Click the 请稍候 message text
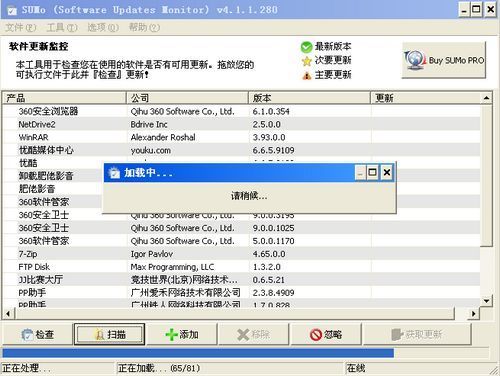 point(249,196)
